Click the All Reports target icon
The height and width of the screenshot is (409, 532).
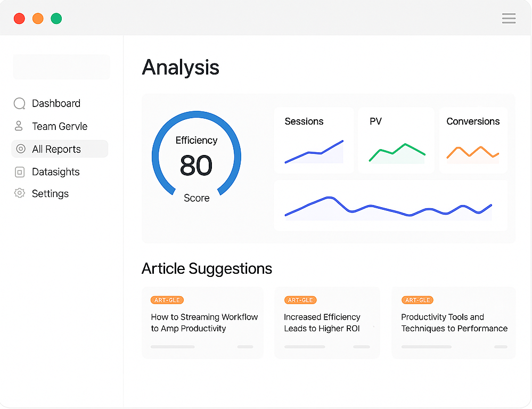coord(21,149)
